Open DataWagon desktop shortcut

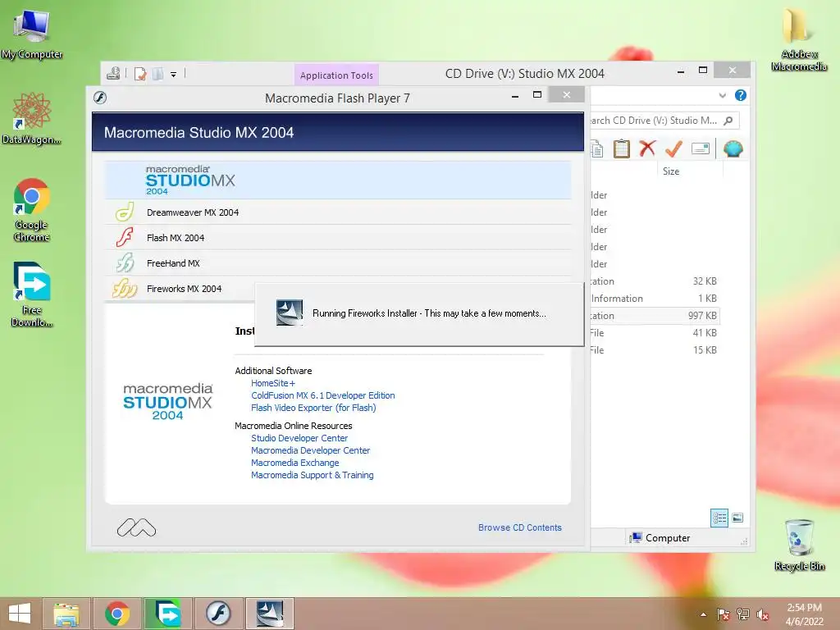[32, 118]
